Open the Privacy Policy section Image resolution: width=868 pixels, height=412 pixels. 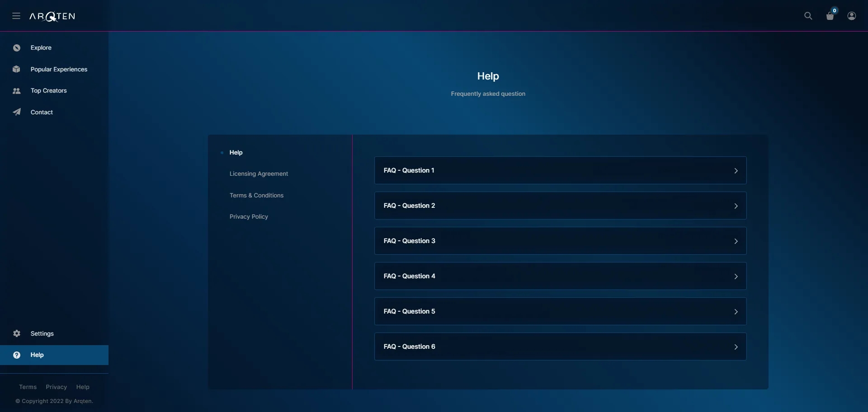[249, 217]
